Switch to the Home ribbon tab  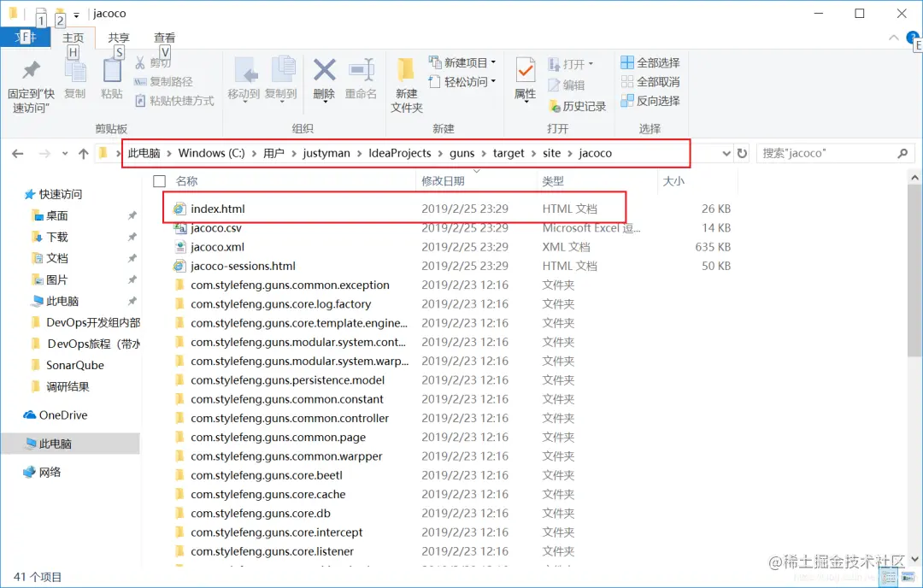point(73,38)
